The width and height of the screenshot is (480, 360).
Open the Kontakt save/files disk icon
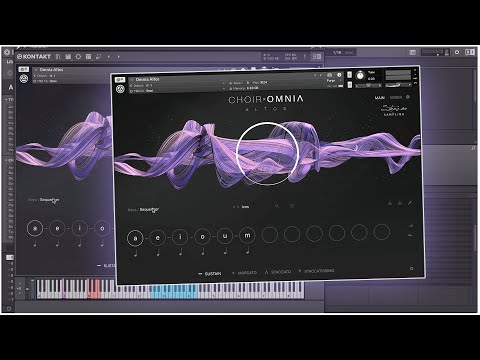point(68,57)
